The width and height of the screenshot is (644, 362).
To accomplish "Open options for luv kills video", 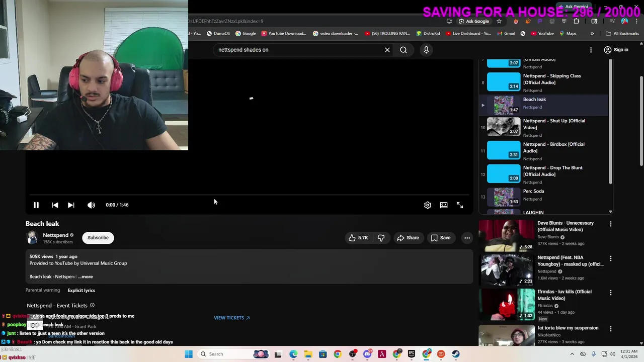I will coord(610,293).
